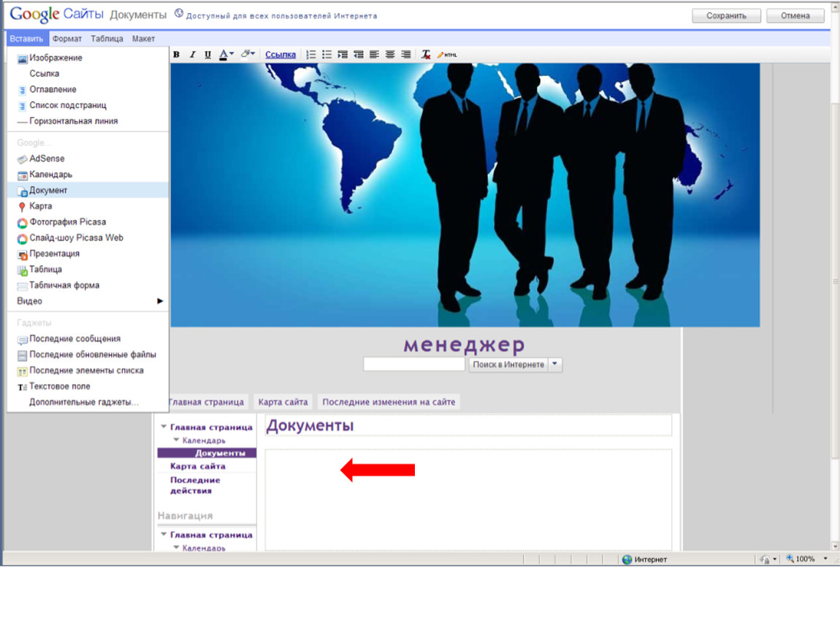The height and width of the screenshot is (631, 840).
Task: Open Последние изменения на сайте tab
Action: 389,402
